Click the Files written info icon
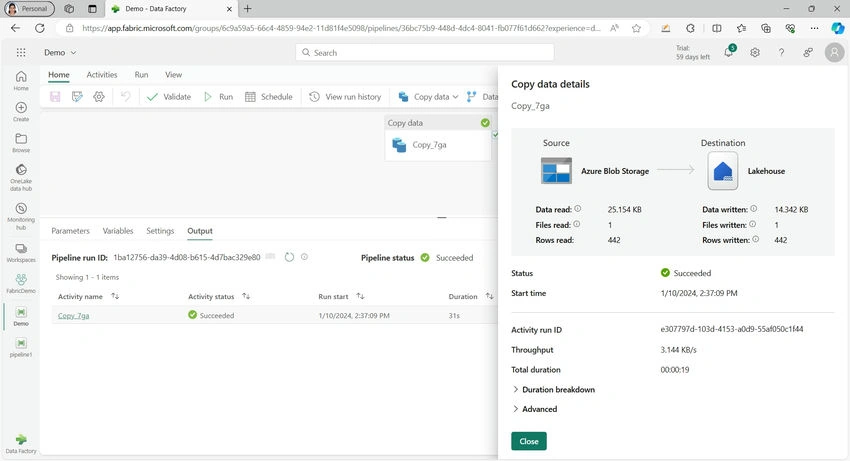This screenshot has width=850, height=461. [752, 224]
